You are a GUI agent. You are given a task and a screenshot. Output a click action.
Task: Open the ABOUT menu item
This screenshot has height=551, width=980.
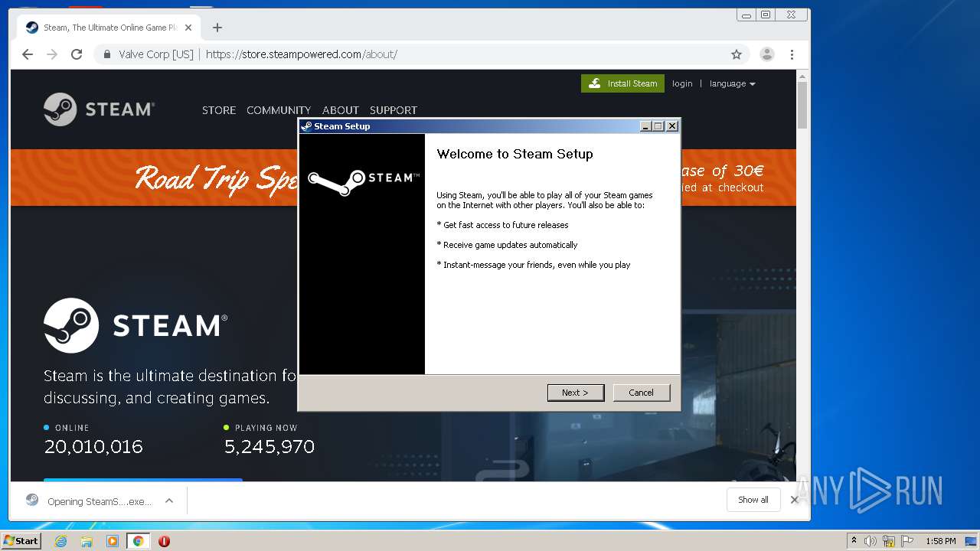[341, 110]
